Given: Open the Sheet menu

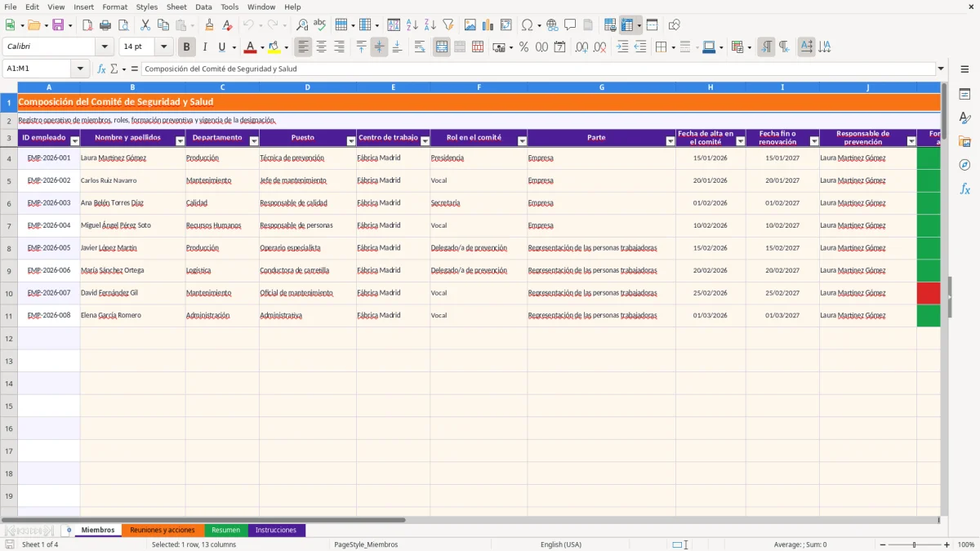Looking at the screenshot, I should click(176, 7).
